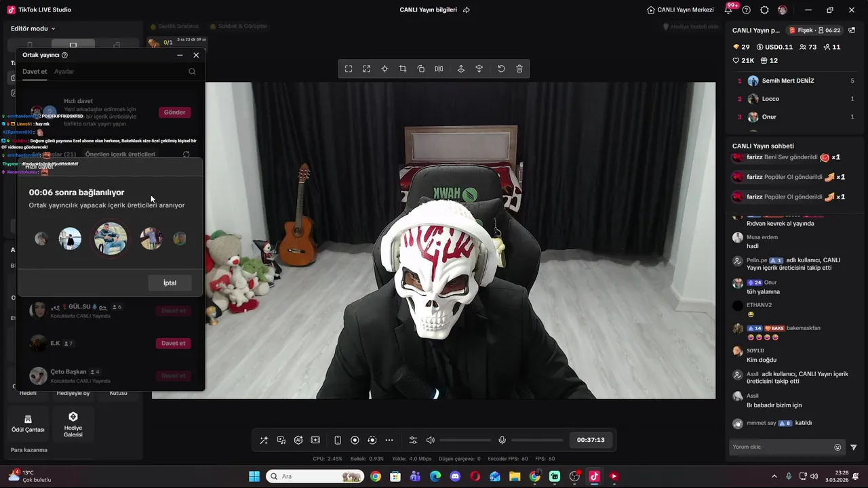868x488 pixels.
Task: Click the AI hexagon icon
Action: click(x=298, y=440)
